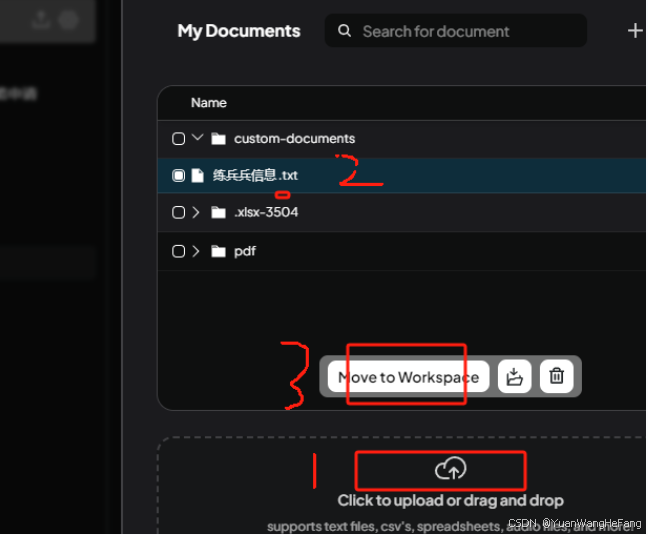Viewport: 648px width, 535px height.
Task: Click the pdf folder icon
Action: [x=218, y=252]
